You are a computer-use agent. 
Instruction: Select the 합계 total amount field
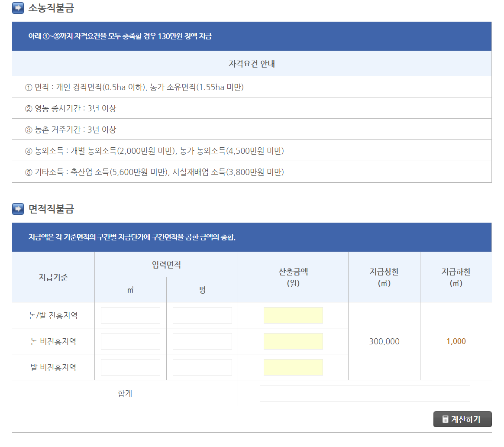pyautogui.click(x=364, y=393)
